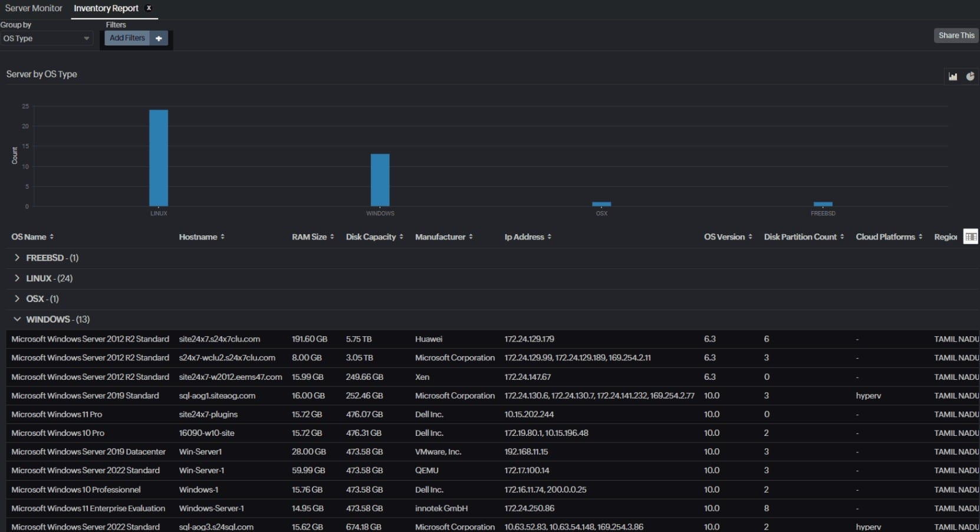
Task: Select hostname 16090-w10-site
Action: pos(206,433)
